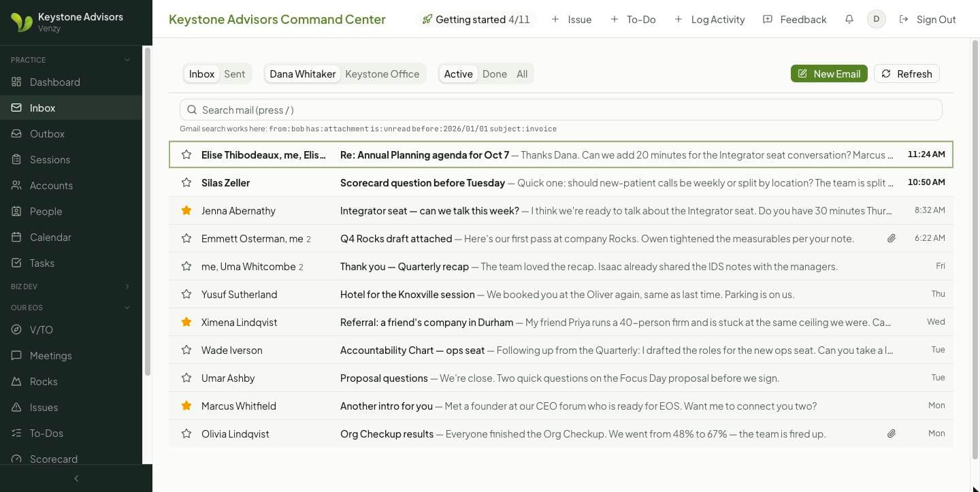The width and height of the screenshot is (980, 492).
Task: Open People in sidebar
Action: click(x=71, y=211)
